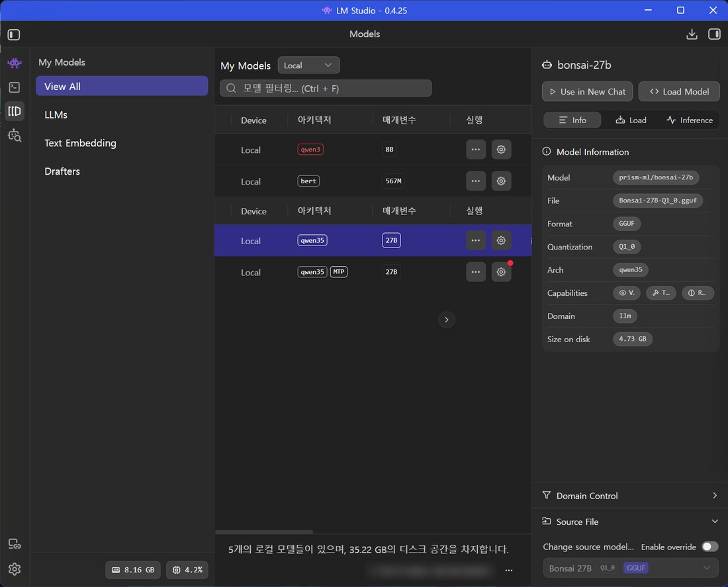Screen dimensions: 728x587
Task: Select the Text Embedding category
Action: click(122, 143)
